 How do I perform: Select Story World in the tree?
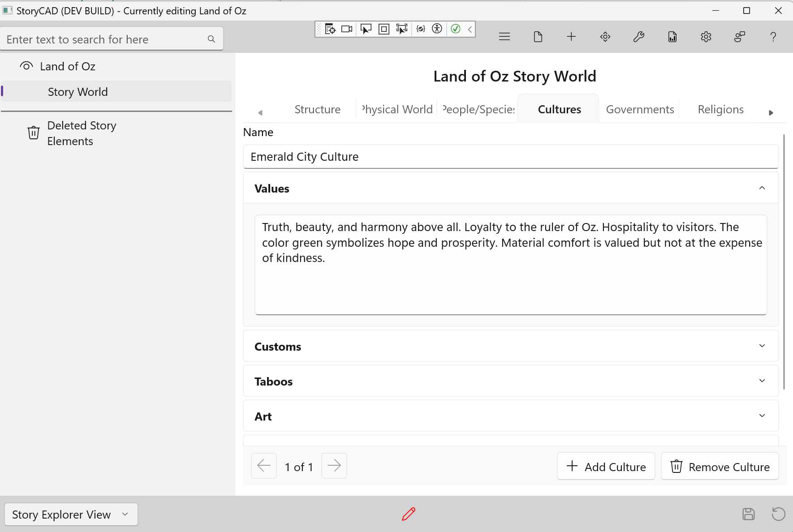click(78, 92)
